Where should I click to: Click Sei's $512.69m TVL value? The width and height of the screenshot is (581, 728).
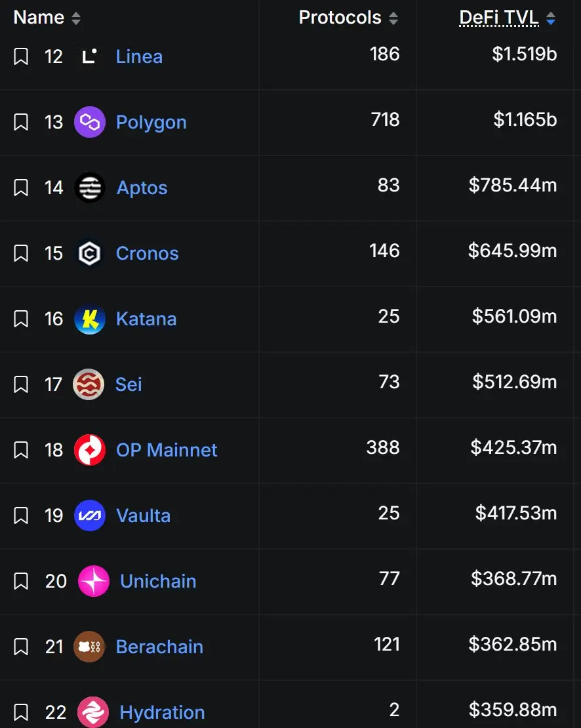tap(514, 382)
